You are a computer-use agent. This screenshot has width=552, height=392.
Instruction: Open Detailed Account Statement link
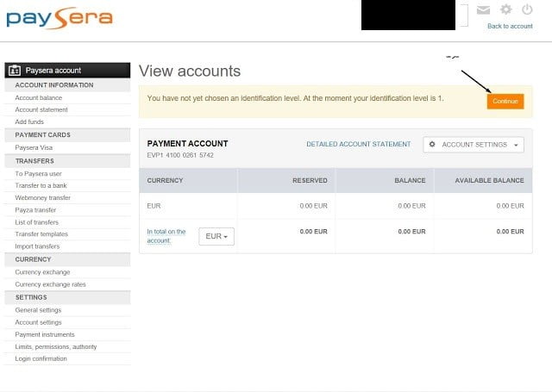(359, 144)
